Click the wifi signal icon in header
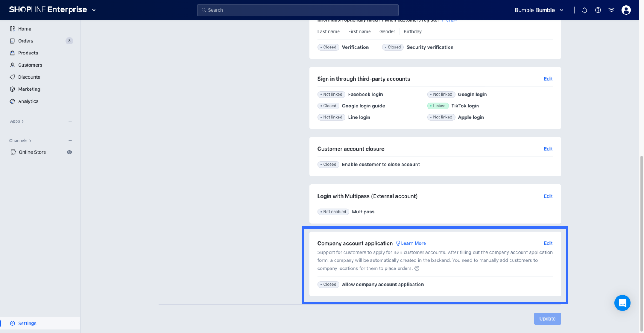This screenshot has height=333, width=644. tap(611, 10)
